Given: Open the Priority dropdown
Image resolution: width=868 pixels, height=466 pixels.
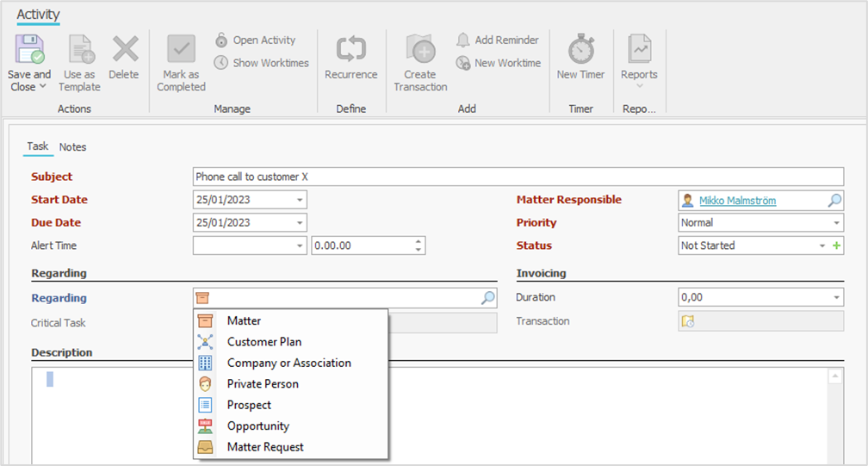Looking at the screenshot, I should pyautogui.click(x=836, y=223).
